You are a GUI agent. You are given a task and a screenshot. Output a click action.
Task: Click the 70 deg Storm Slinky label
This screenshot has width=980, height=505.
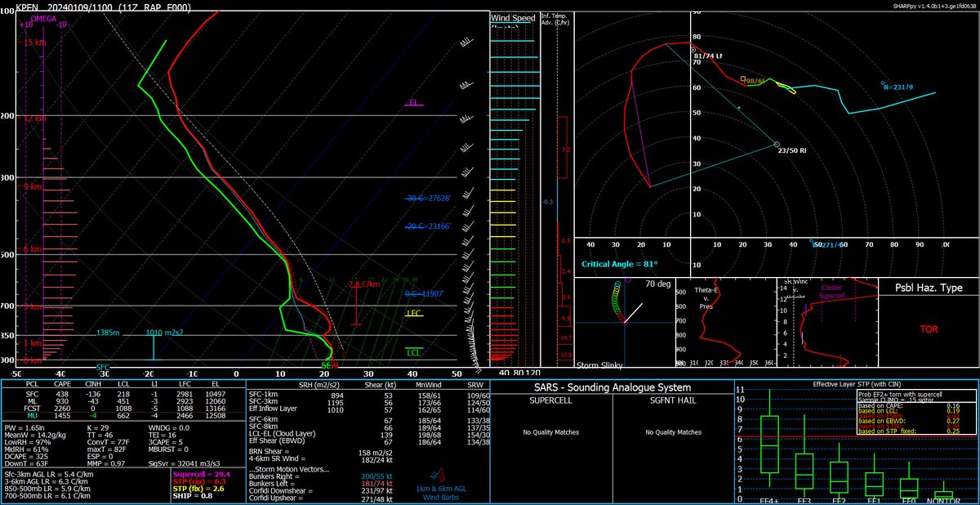tap(658, 285)
